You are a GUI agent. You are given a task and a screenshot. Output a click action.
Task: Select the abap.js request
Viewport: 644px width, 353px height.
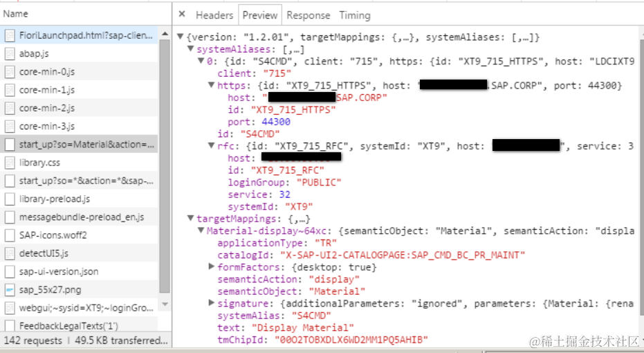point(79,53)
